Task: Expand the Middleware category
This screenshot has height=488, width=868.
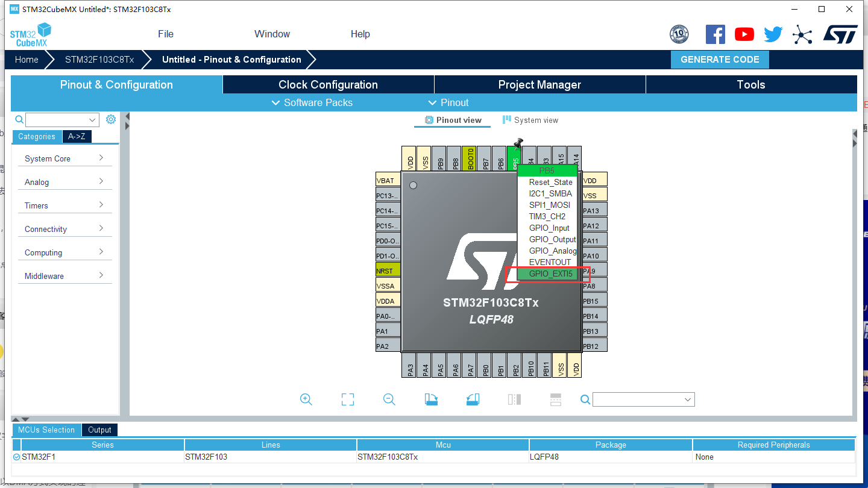Action: 64,276
